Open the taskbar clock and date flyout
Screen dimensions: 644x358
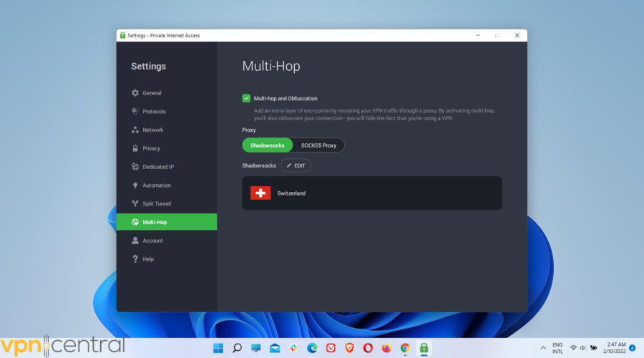(x=616, y=348)
